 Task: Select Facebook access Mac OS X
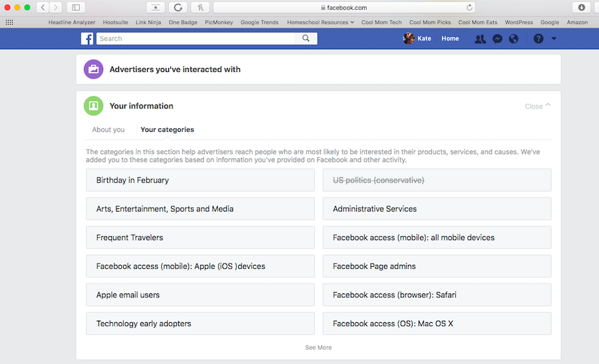(x=437, y=323)
